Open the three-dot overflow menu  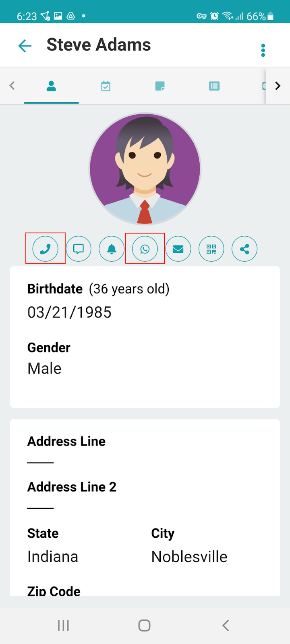click(263, 50)
